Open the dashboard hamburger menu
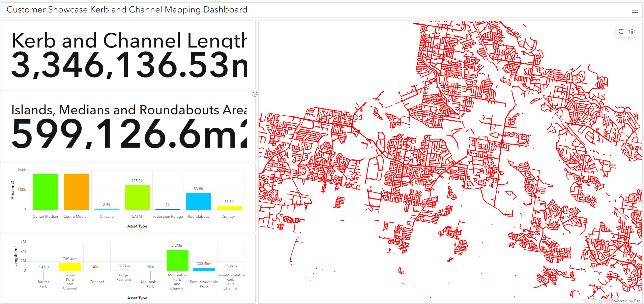 (635, 10)
